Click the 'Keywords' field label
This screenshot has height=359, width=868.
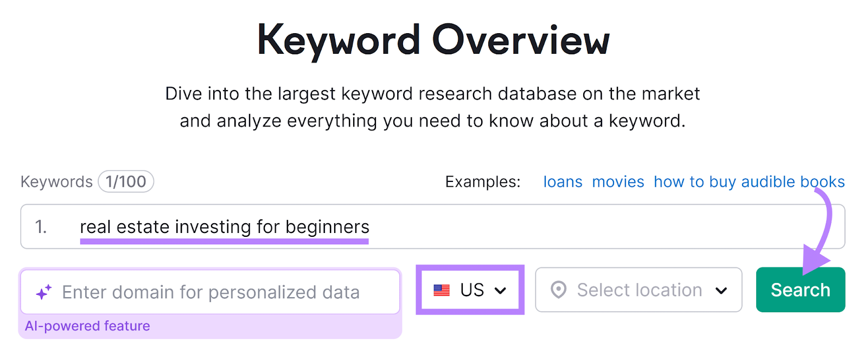point(56,181)
